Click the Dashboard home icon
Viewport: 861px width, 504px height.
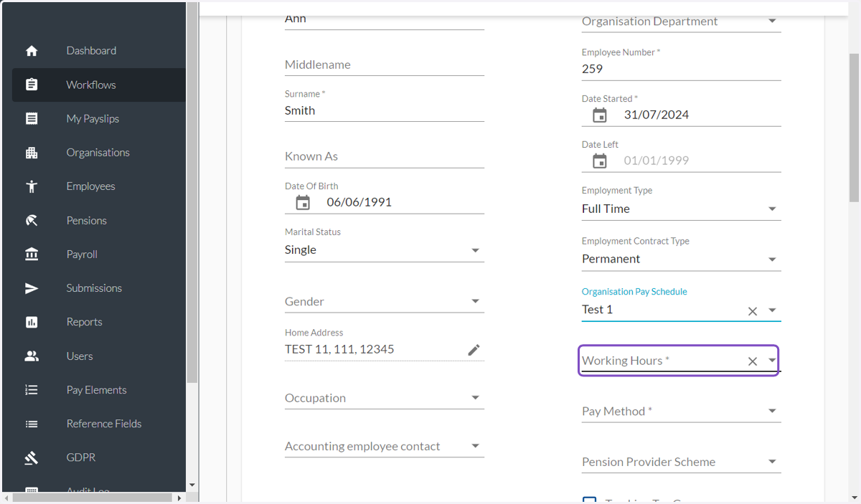tap(32, 51)
